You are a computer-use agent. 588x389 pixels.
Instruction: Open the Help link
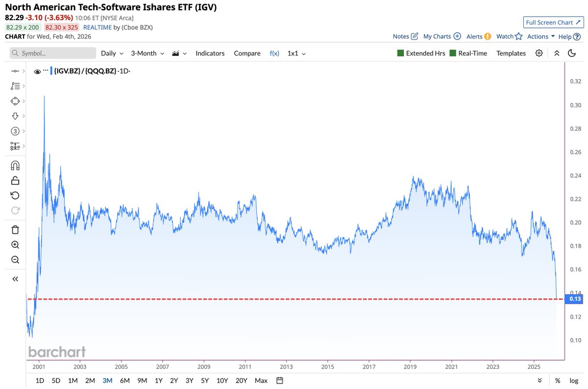pyautogui.click(x=570, y=36)
